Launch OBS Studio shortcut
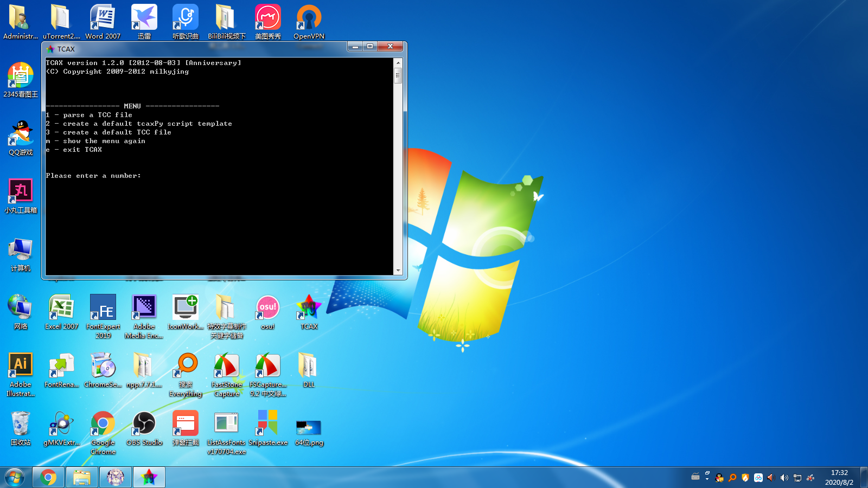The width and height of the screenshot is (868, 488). (144, 428)
